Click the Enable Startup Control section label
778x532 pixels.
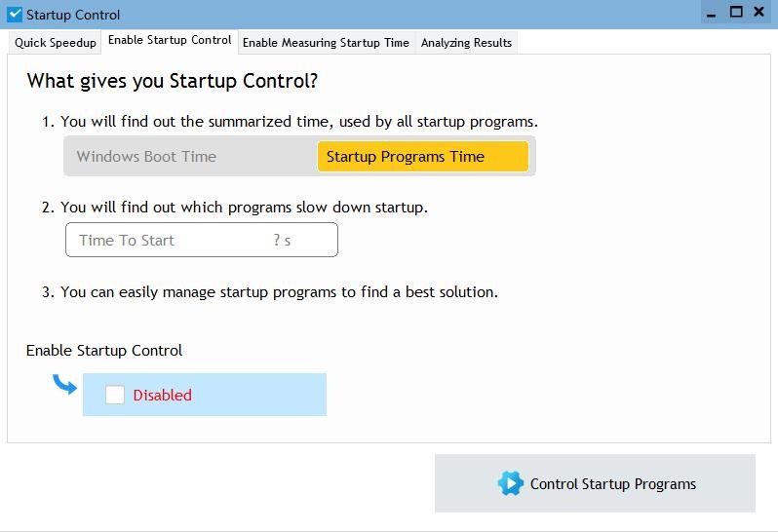click(x=104, y=351)
